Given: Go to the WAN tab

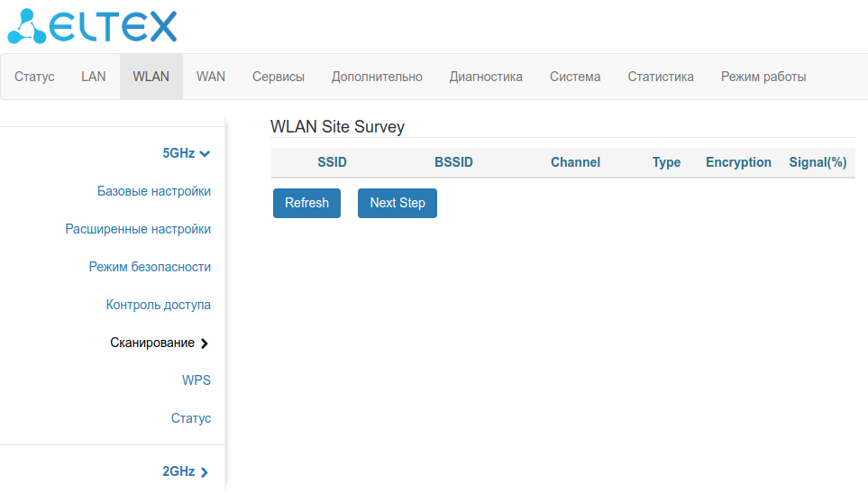Looking at the screenshot, I should pyautogui.click(x=211, y=77).
